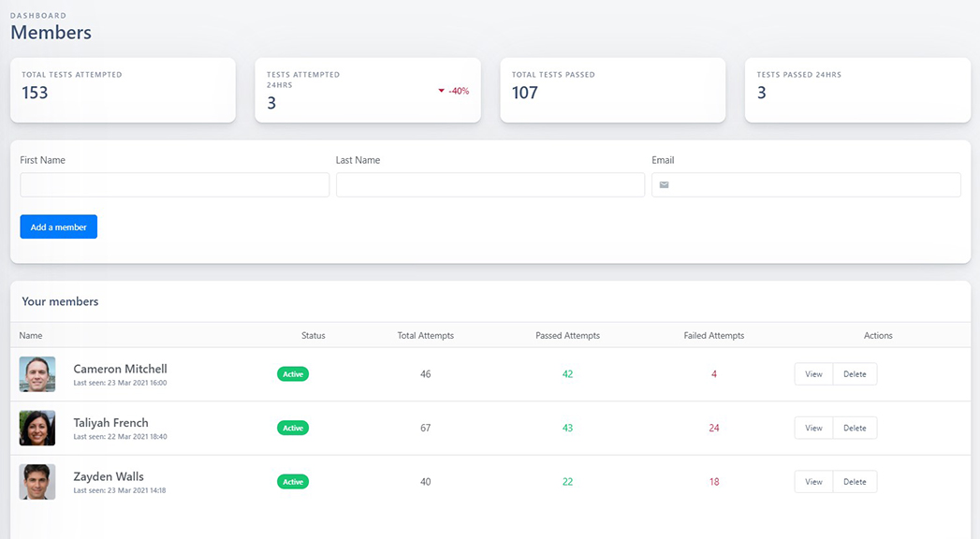Select the Total Tests Attempted card
This screenshot has width=980, height=539.
(123, 90)
